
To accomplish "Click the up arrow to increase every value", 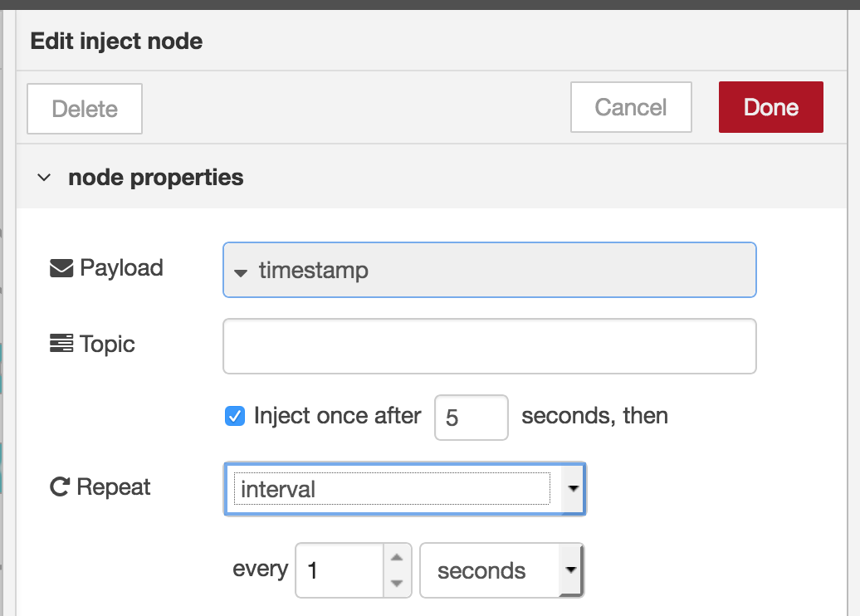I will (398, 559).
